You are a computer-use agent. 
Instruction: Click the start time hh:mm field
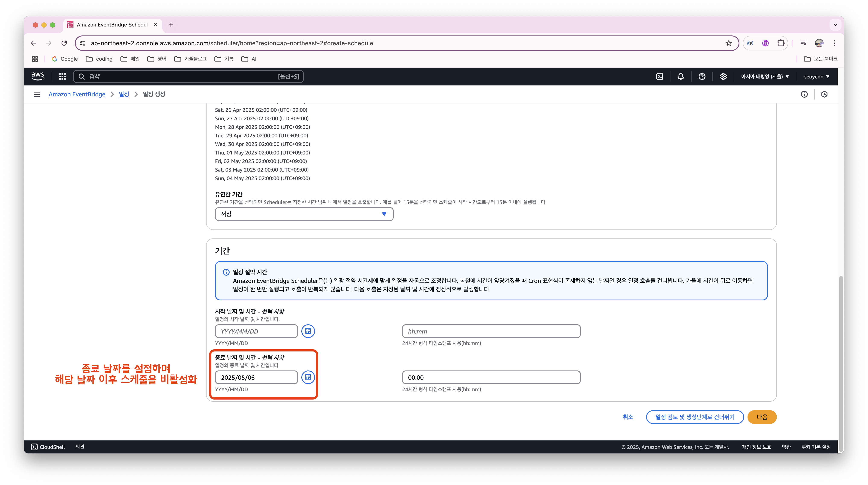[x=491, y=331]
